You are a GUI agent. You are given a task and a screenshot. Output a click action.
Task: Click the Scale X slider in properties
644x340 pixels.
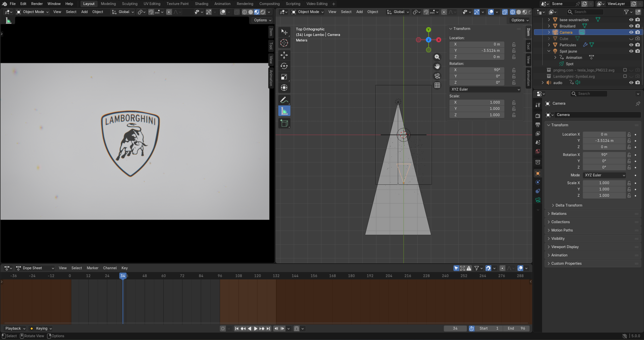coord(604,183)
